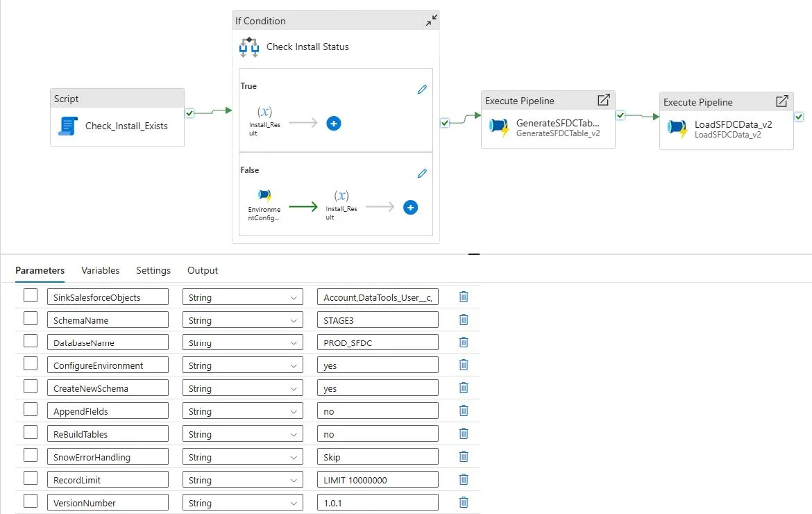Open the RecordLimit type dropdown

pos(294,479)
